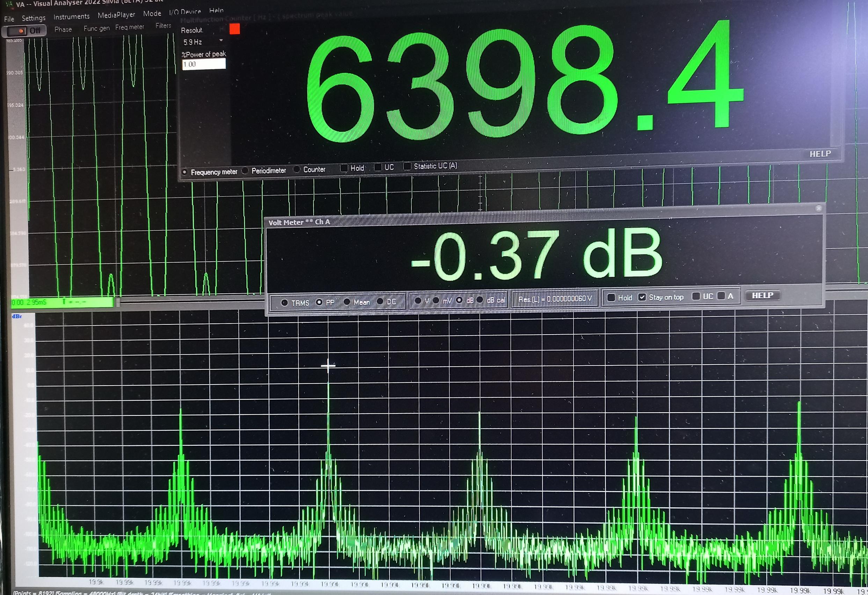Select the Counter radio option
This screenshot has width=868, height=595.
(297, 169)
